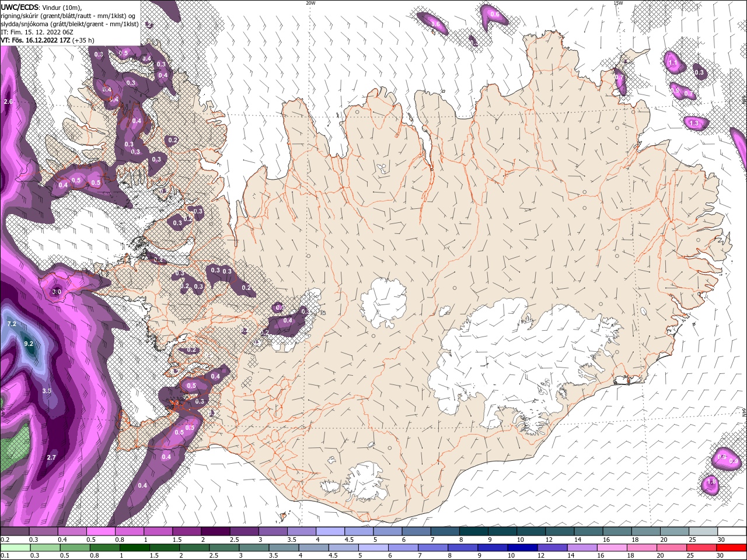
Task: Click the 0.2 label of snow legend
Action: click(5, 540)
